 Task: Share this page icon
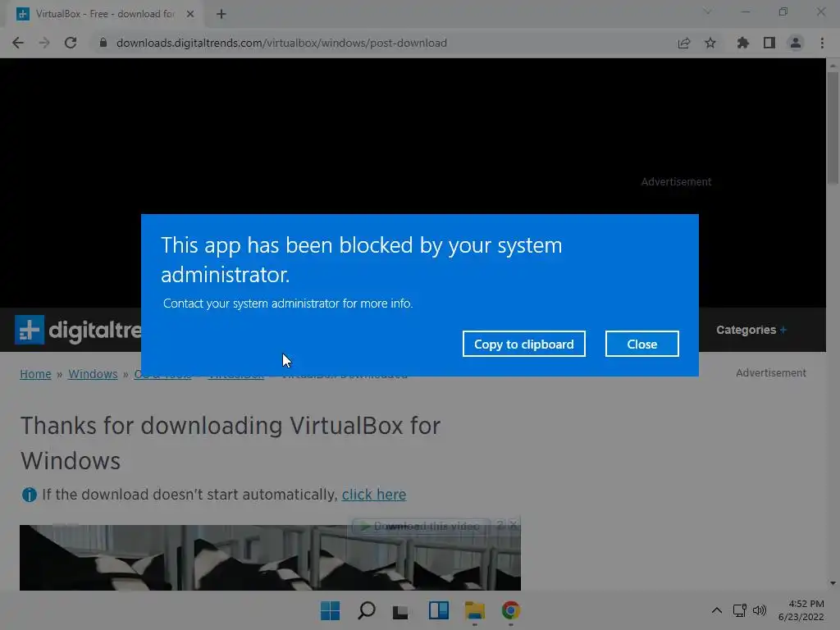pyautogui.click(x=683, y=43)
